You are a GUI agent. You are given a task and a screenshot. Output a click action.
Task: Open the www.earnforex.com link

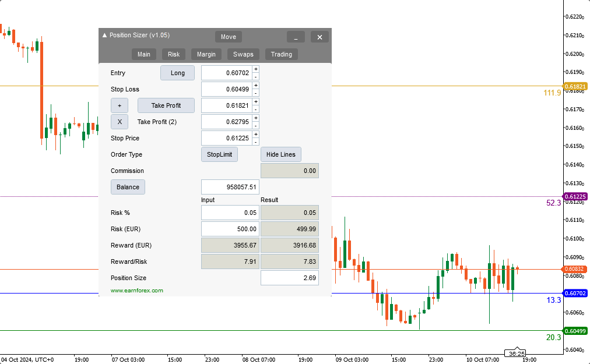[x=137, y=291]
